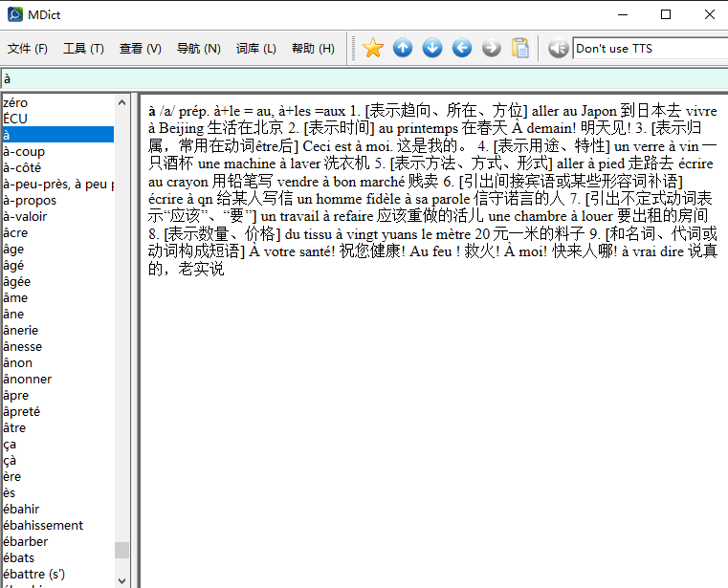Viewport: 728px width, 588px height.
Task: Click the star favorites icon
Action: click(x=373, y=48)
